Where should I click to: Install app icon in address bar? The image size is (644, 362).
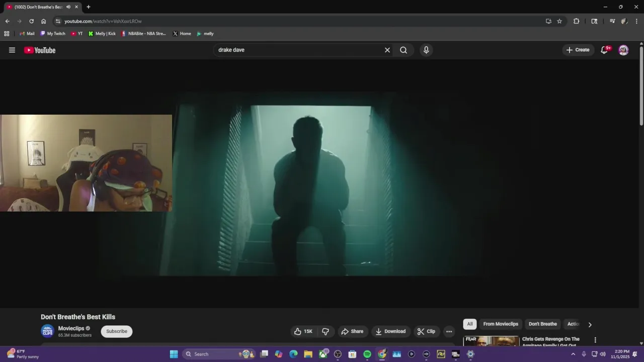(x=548, y=21)
